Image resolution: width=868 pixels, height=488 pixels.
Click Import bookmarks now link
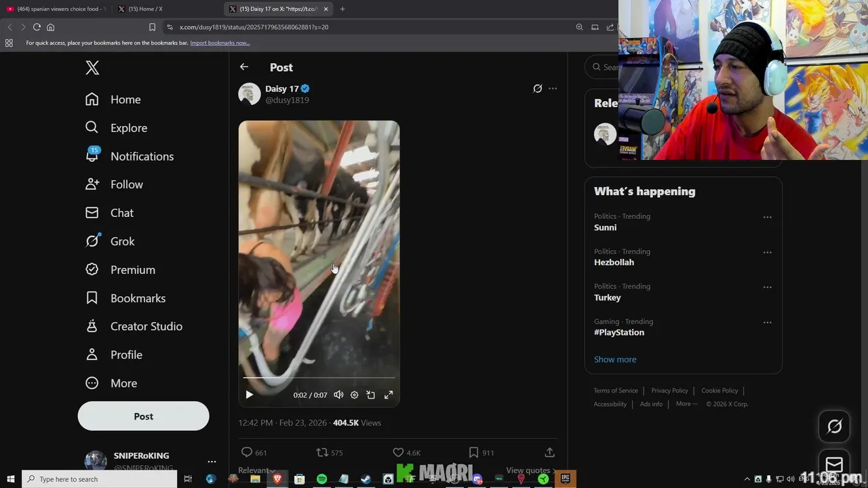tap(220, 43)
